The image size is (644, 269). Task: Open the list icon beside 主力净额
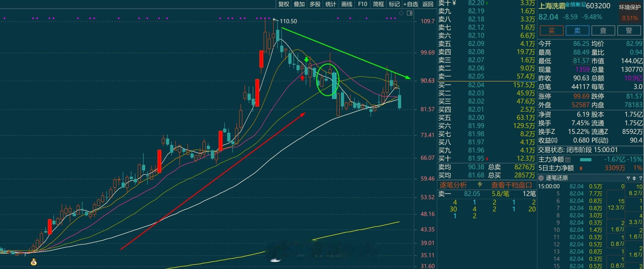pos(568,160)
